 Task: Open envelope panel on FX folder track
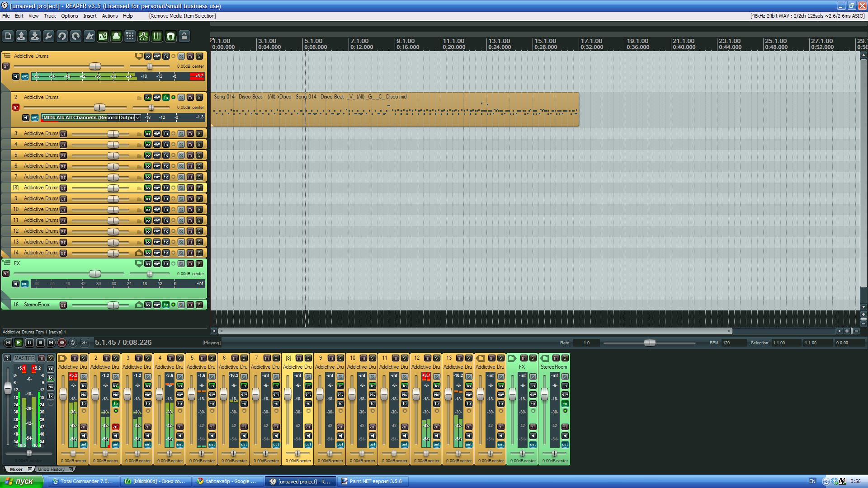point(156,263)
